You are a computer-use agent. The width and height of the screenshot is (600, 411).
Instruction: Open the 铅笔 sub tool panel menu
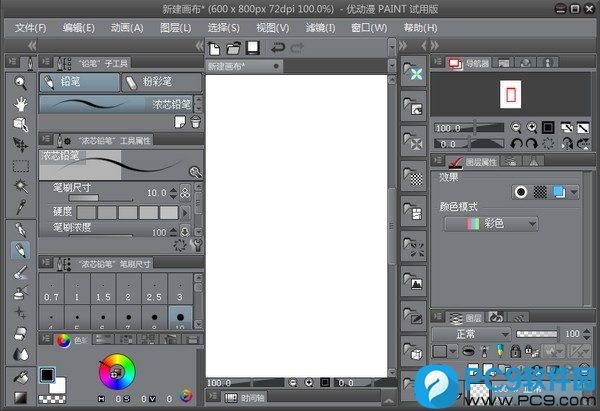(x=46, y=62)
